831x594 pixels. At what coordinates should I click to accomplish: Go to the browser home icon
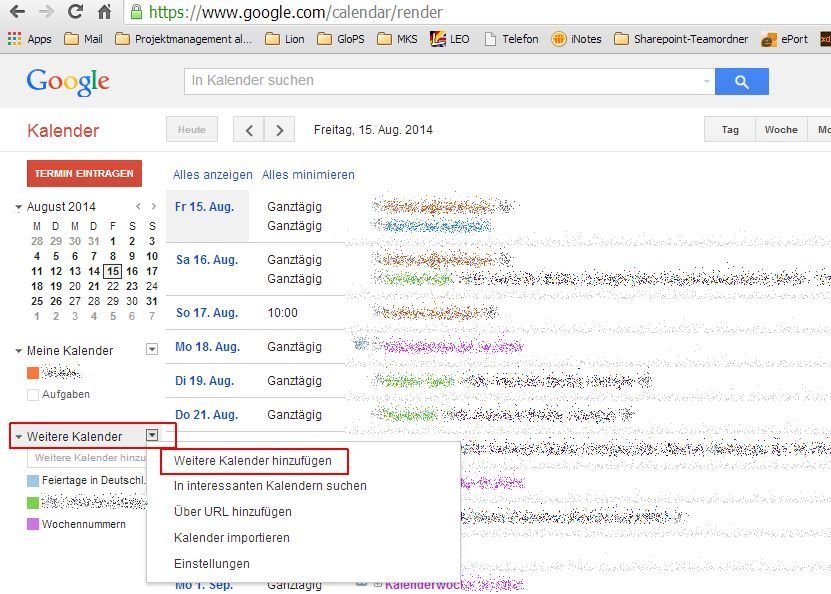click(104, 12)
